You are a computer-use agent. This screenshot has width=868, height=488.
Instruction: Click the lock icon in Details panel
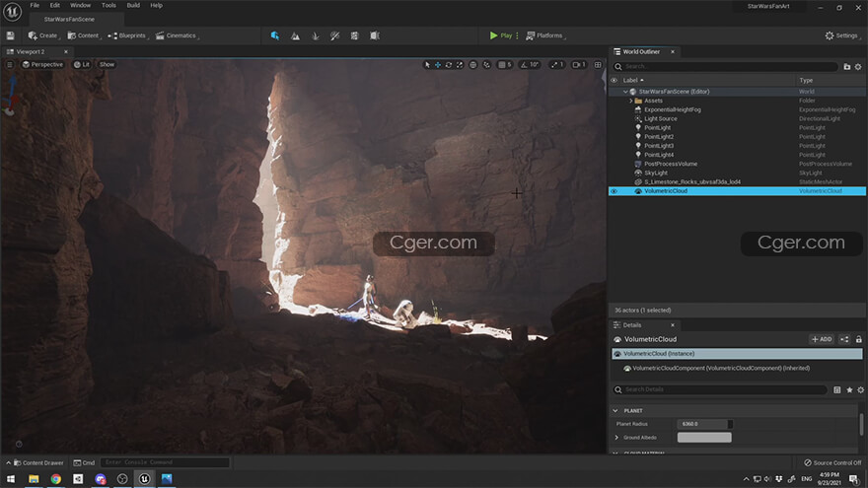(858, 339)
